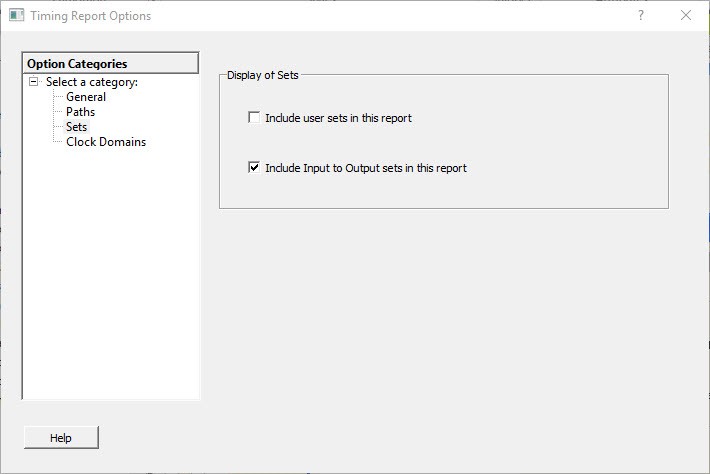
Task: Uncheck the Input to Output sets box
Action: 254,168
